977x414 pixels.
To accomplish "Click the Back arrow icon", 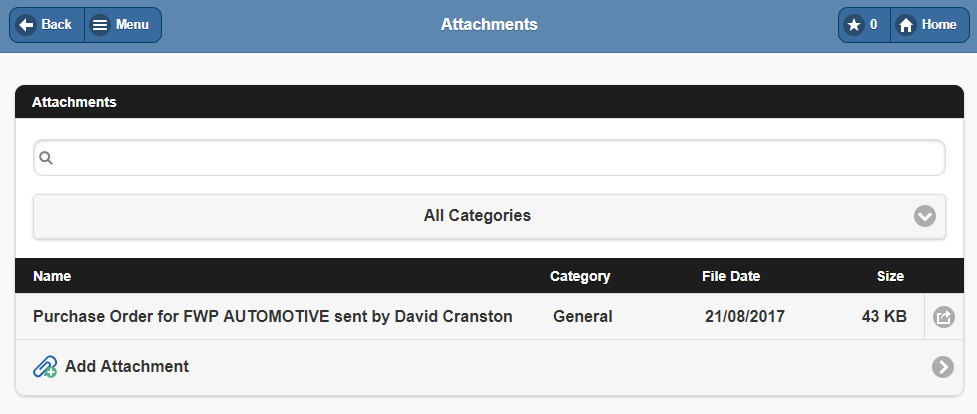I will coord(27,25).
